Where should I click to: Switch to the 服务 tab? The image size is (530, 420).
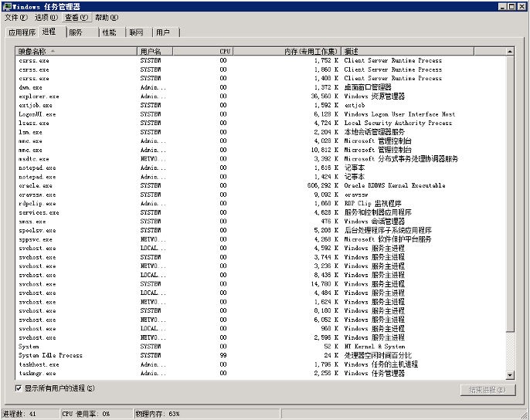coord(82,32)
